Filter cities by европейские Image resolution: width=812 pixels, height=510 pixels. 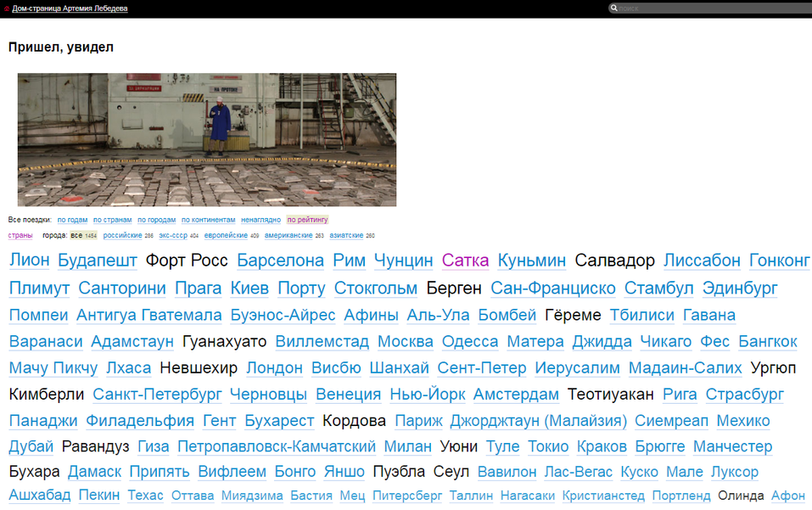tap(226, 235)
